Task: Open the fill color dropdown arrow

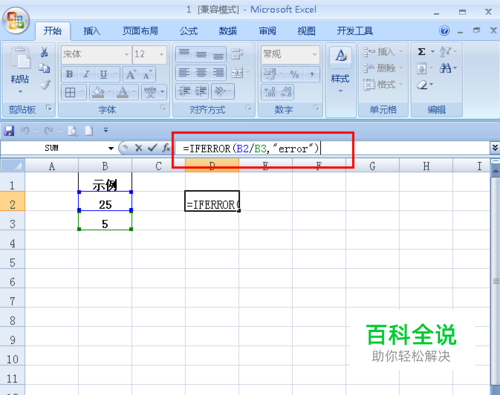Action: point(109,92)
